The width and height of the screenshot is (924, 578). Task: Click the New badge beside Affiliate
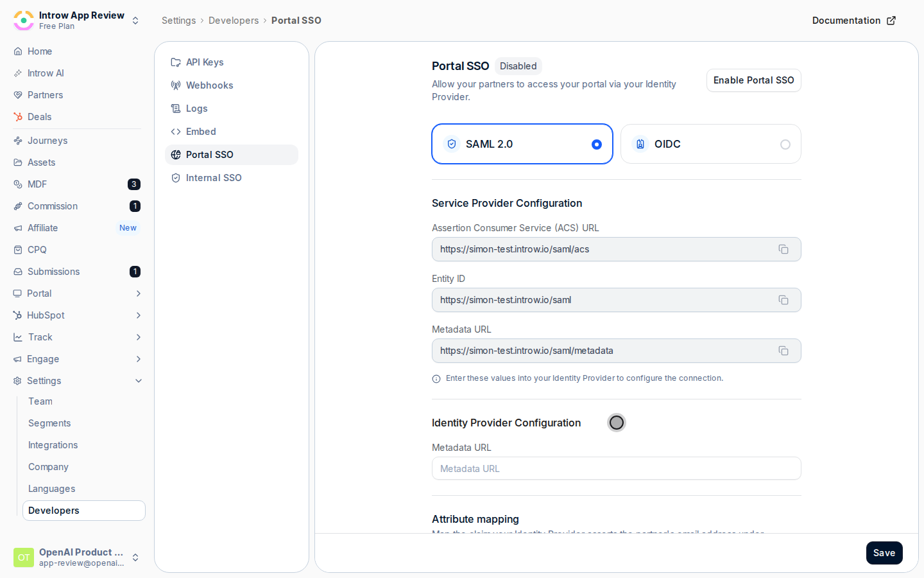128,228
